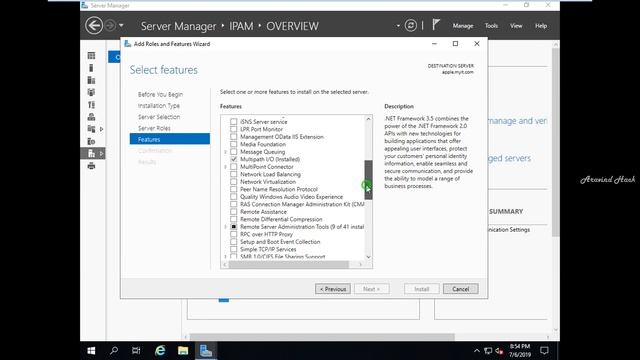Click the Previous button in the wizard
Screen dimensions: 640x360
333,289
